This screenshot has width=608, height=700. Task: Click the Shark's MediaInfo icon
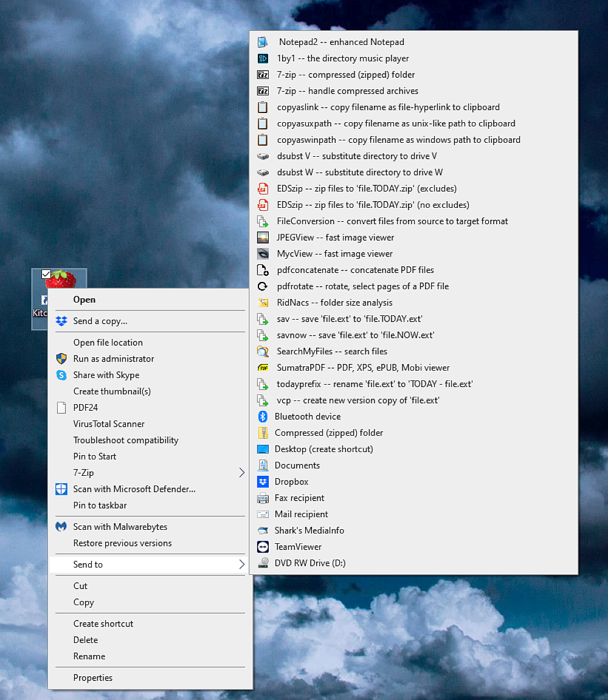click(x=263, y=531)
